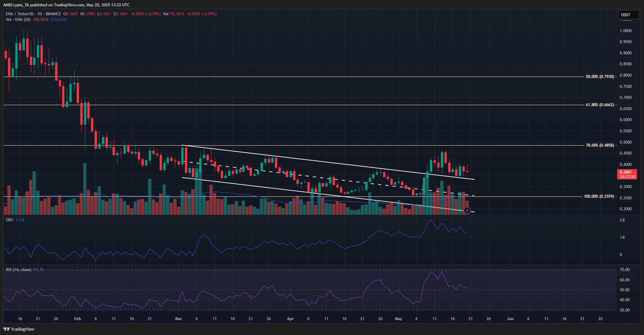This screenshot has width=644, height=335.
Task: Click the TradingView wordmark at bottom left
Action: 23,329
